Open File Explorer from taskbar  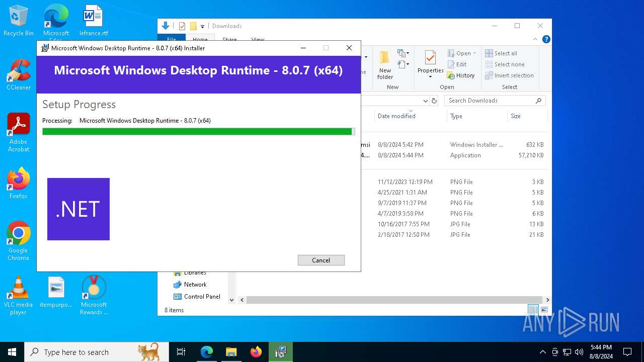pos(231,352)
